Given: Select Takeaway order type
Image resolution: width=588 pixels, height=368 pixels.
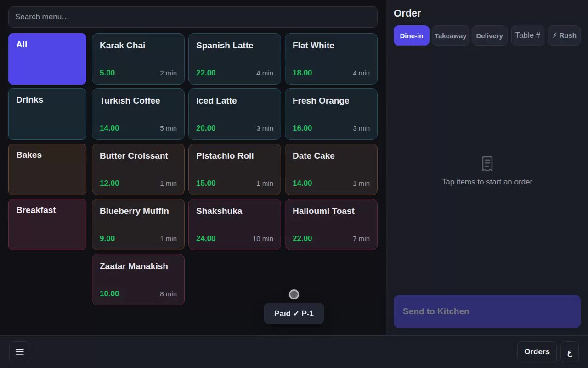Looking at the screenshot, I should pyautogui.click(x=450, y=35).
